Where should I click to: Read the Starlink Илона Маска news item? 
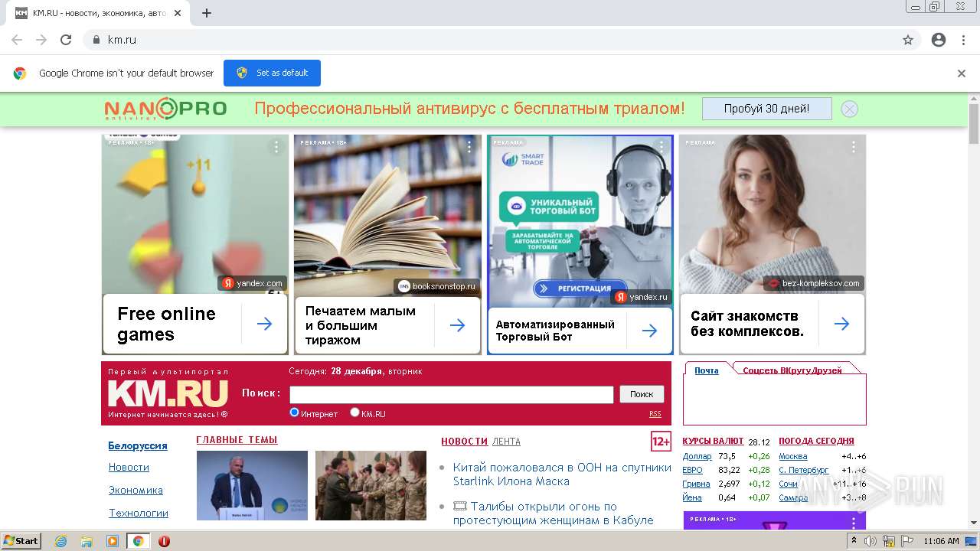pyautogui.click(x=562, y=474)
